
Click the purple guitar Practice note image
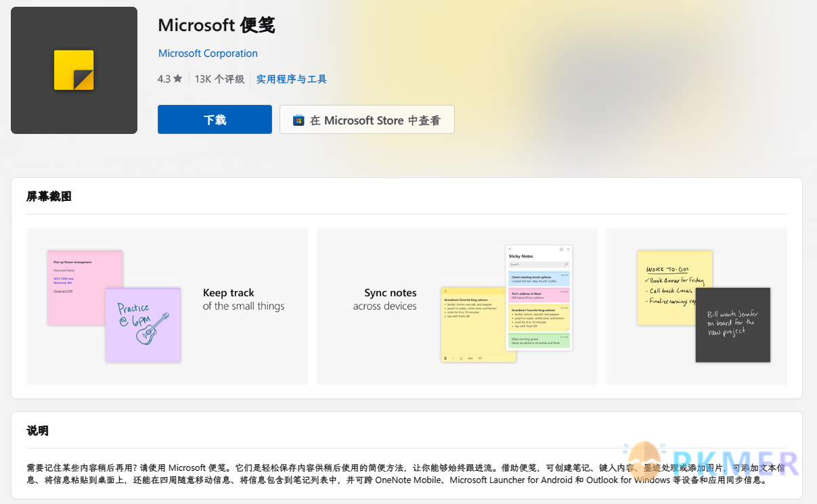(143, 325)
